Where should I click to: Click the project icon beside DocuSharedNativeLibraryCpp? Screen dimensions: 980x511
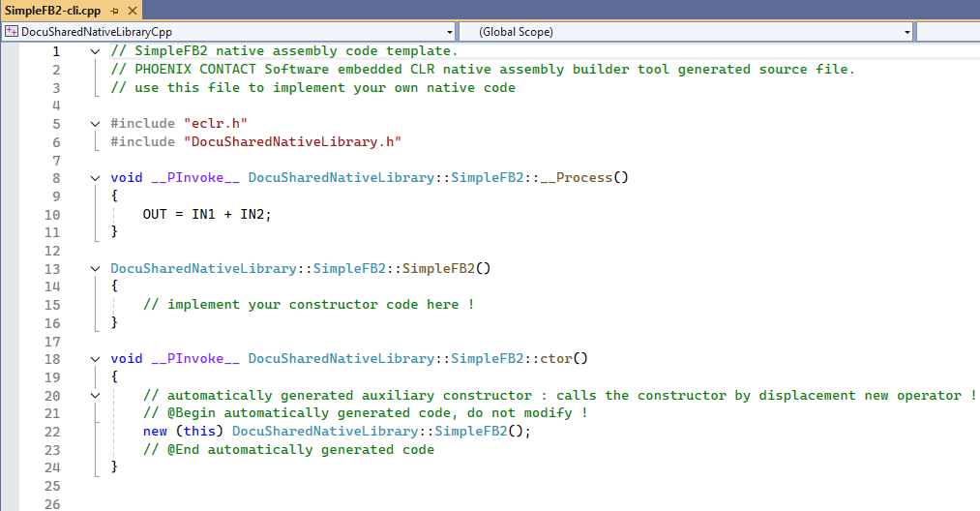click(11, 32)
